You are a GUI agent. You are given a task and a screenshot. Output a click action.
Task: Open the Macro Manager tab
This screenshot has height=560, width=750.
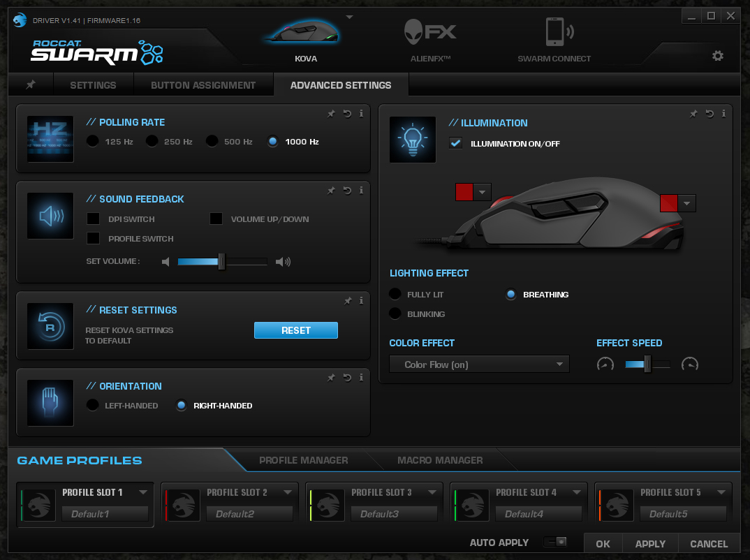(440, 460)
